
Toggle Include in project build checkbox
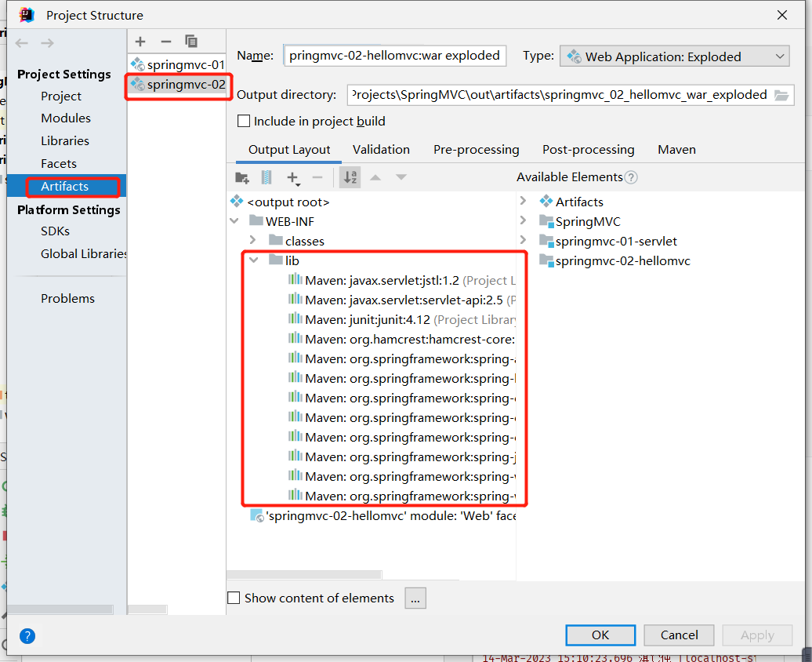click(x=244, y=122)
